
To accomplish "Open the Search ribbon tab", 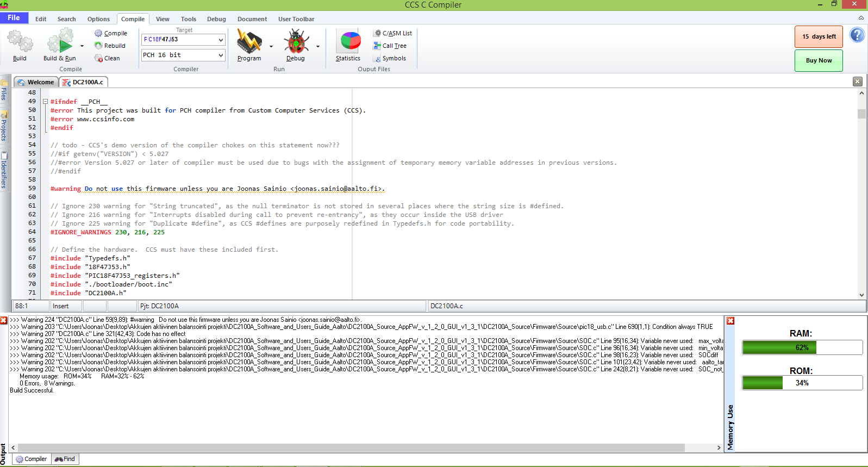I will click(67, 19).
